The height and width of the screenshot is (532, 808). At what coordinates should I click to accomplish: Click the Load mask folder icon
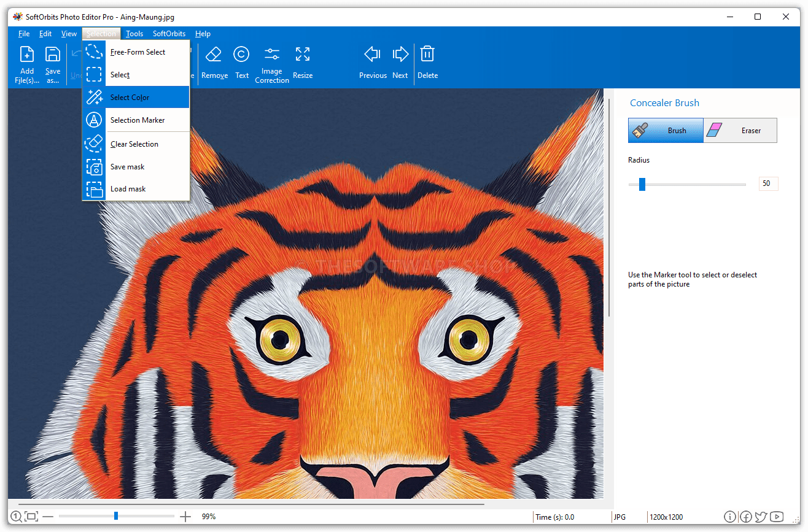(x=94, y=189)
